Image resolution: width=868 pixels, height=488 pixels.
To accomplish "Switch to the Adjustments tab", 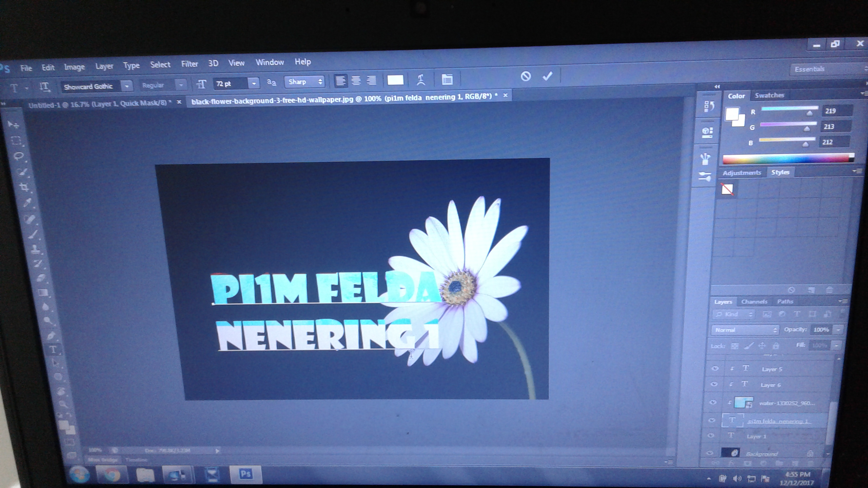I will pyautogui.click(x=742, y=173).
